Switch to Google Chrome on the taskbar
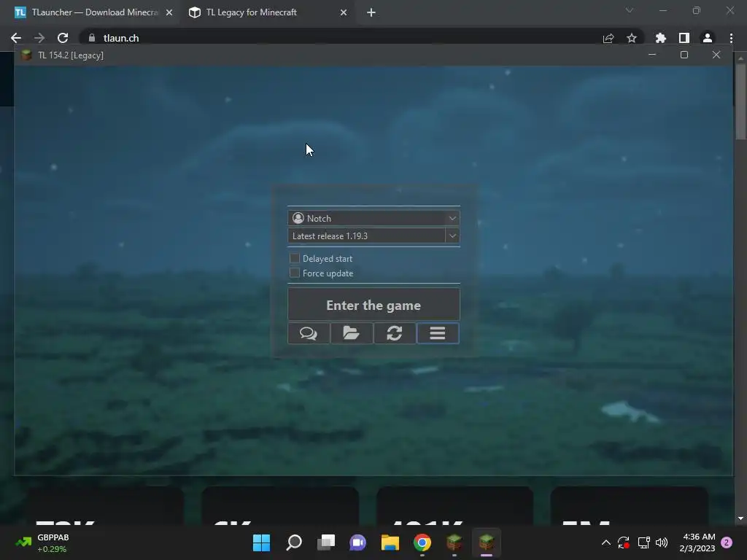 [422, 542]
